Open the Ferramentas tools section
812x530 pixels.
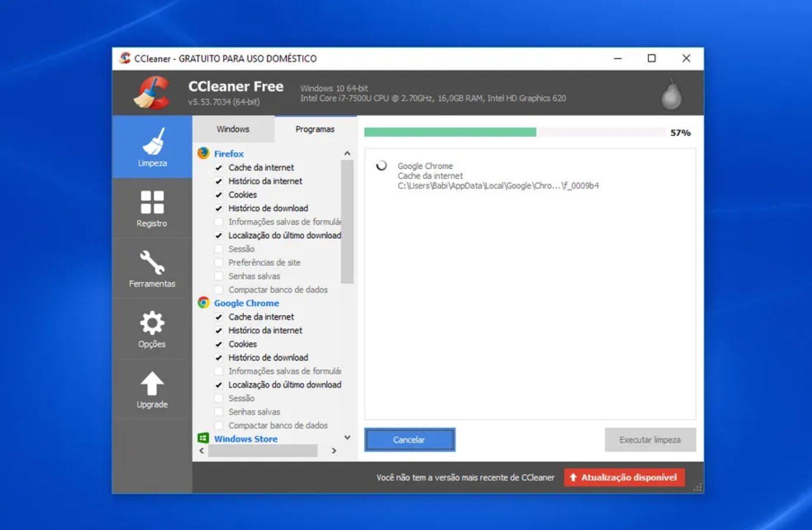[152, 268]
